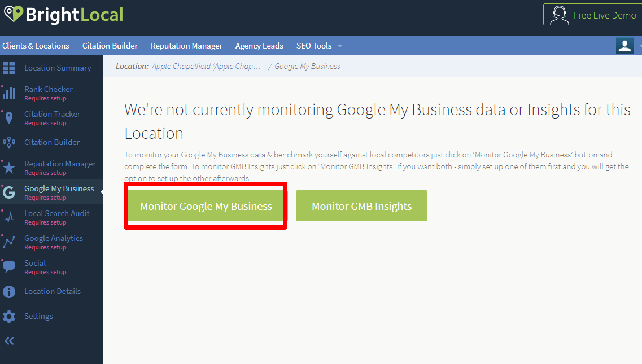Click the 'not currently monitoring' page heading

click(377, 121)
